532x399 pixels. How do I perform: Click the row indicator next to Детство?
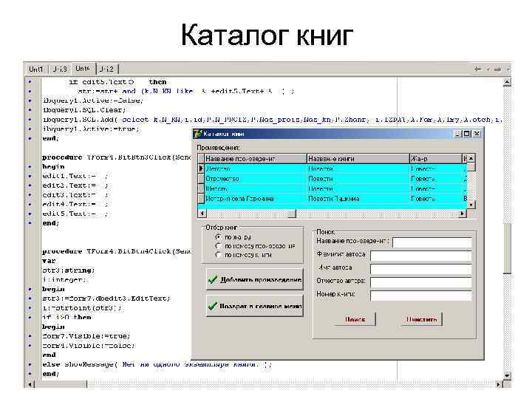pyautogui.click(x=201, y=168)
